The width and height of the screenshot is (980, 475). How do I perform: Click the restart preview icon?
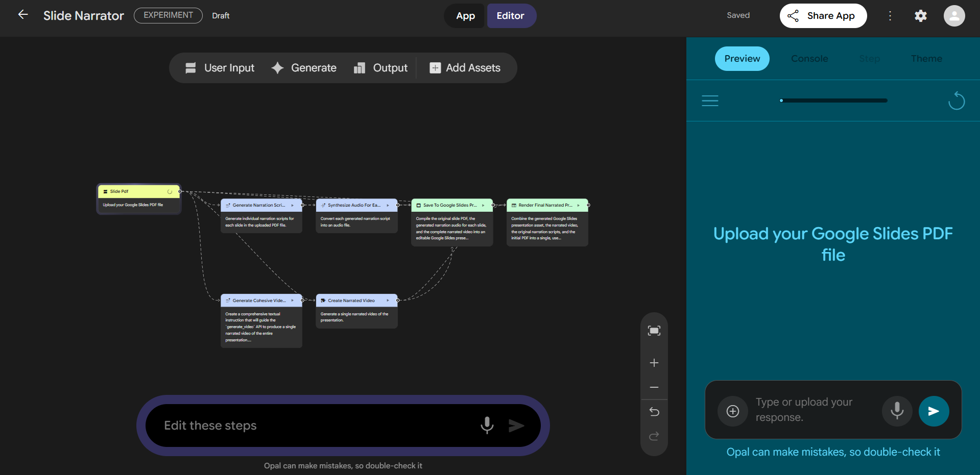pyautogui.click(x=956, y=101)
